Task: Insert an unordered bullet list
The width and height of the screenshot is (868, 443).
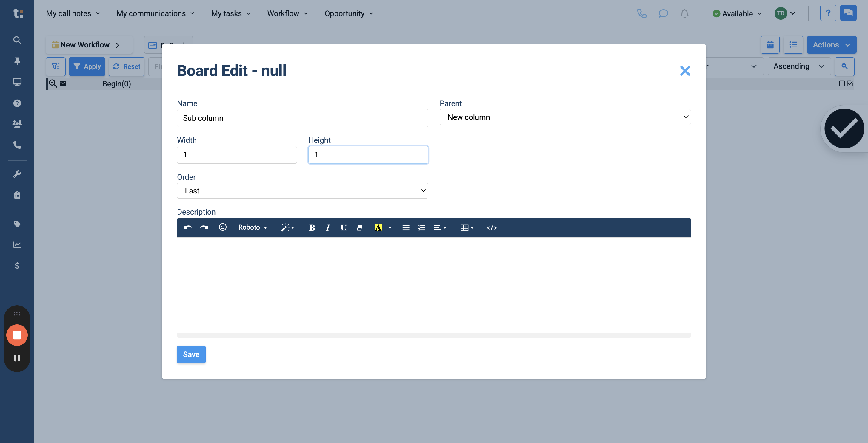Action: [406, 228]
